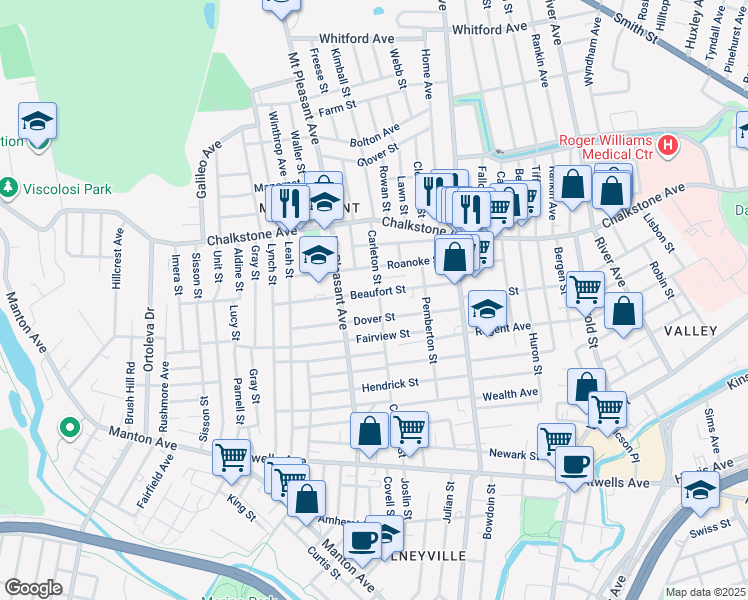
Task: Click the shopping bag marker on Roanoke St
Action: click(454, 254)
